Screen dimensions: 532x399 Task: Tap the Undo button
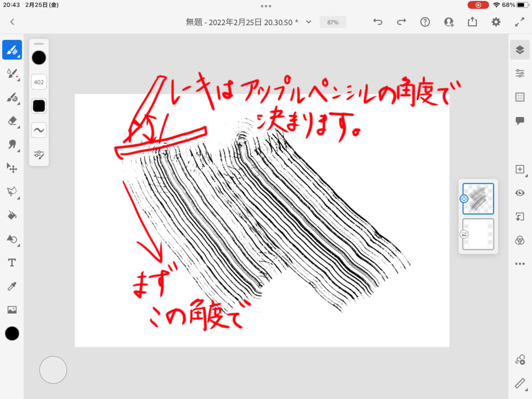[x=378, y=22]
